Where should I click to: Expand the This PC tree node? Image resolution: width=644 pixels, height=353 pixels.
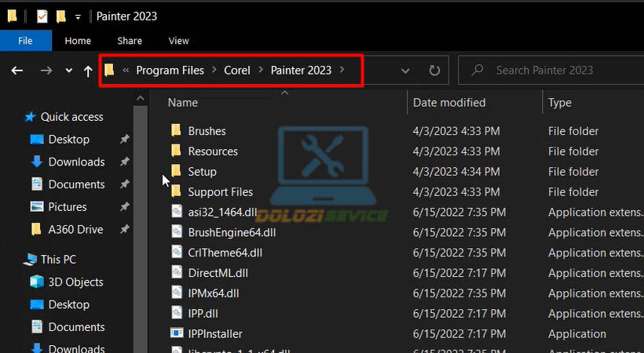[x=16, y=260]
